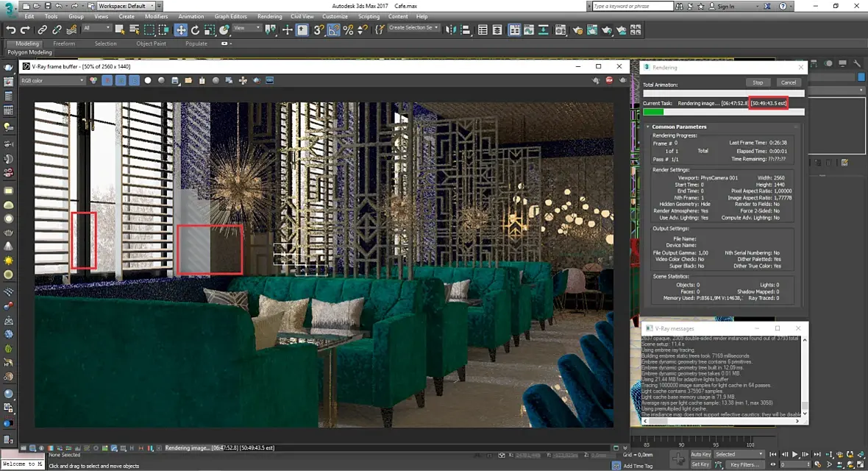The image size is (868, 471).
Task: Select the Move tool in main toolbar
Action: click(180, 30)
